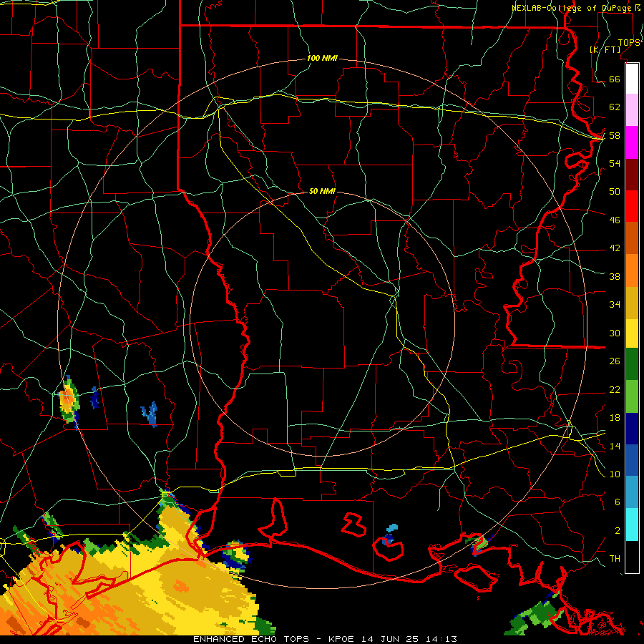Click the "TOPS" legend heading
644x644 pixels.
point(629,43)
